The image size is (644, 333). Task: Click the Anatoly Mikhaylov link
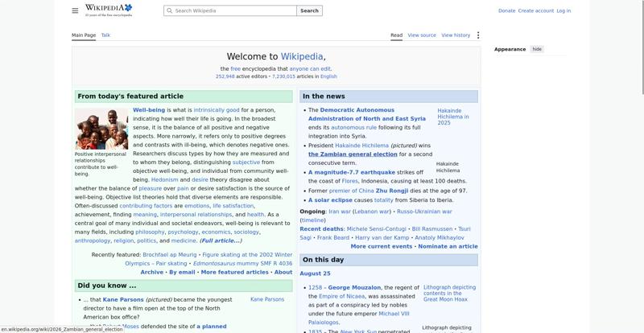pos(440,238)
